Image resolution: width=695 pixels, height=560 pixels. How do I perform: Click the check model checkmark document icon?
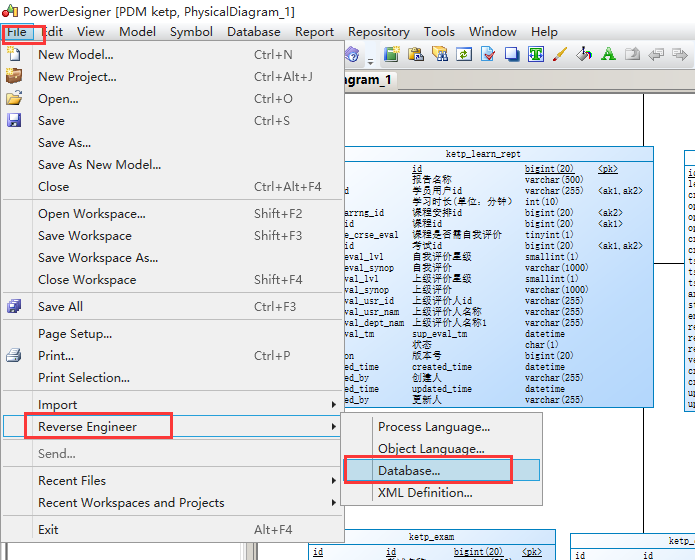click(x=488, y=54)
